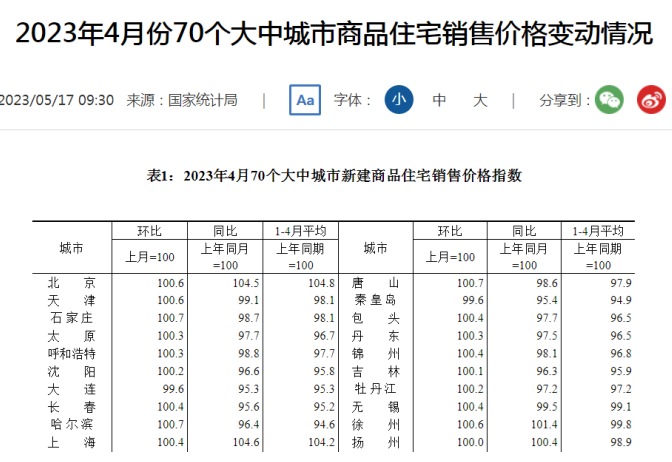Click right table city name 秦皇岛
Image resolution: width=672 pixels, height=462 pixels.
(375, 300)
